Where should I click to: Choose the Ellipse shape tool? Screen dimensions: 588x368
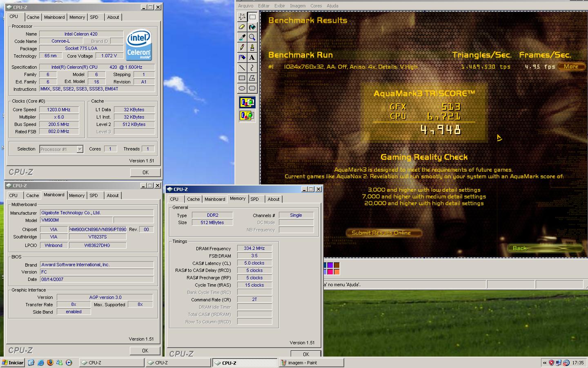[242, 88]
